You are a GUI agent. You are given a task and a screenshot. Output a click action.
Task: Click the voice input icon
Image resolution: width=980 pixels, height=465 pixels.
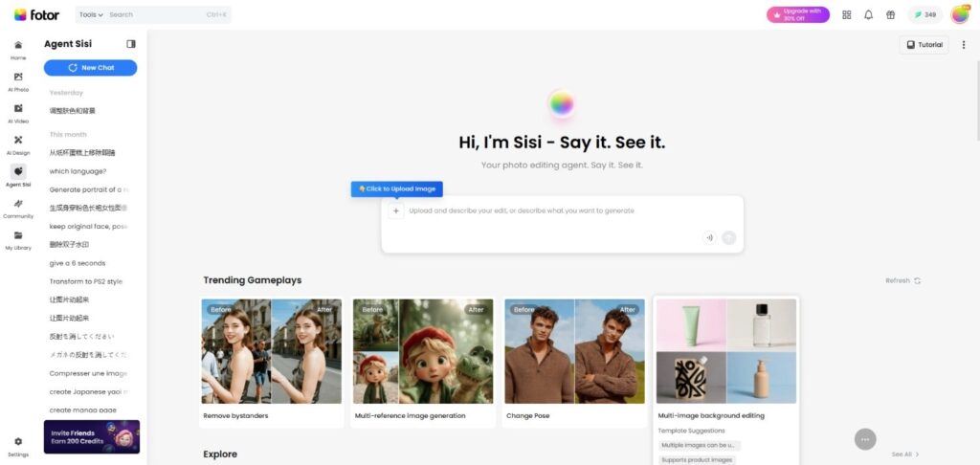[709, 237]
